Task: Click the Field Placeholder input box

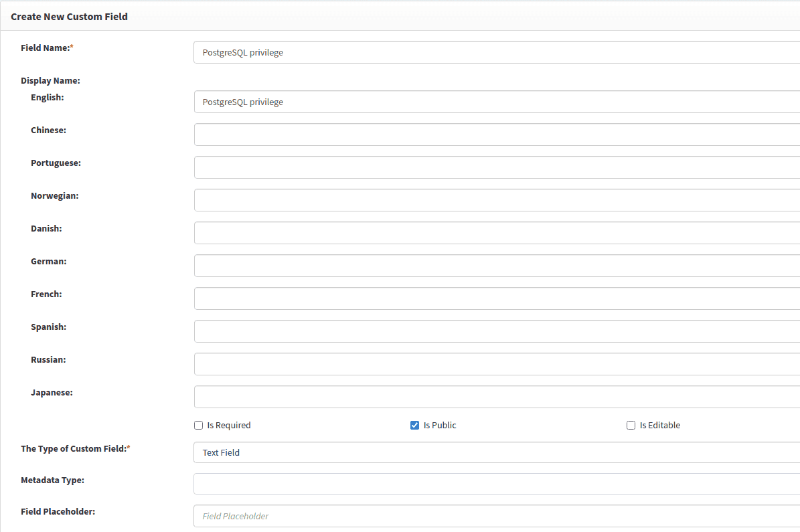Action: point(495,516)
